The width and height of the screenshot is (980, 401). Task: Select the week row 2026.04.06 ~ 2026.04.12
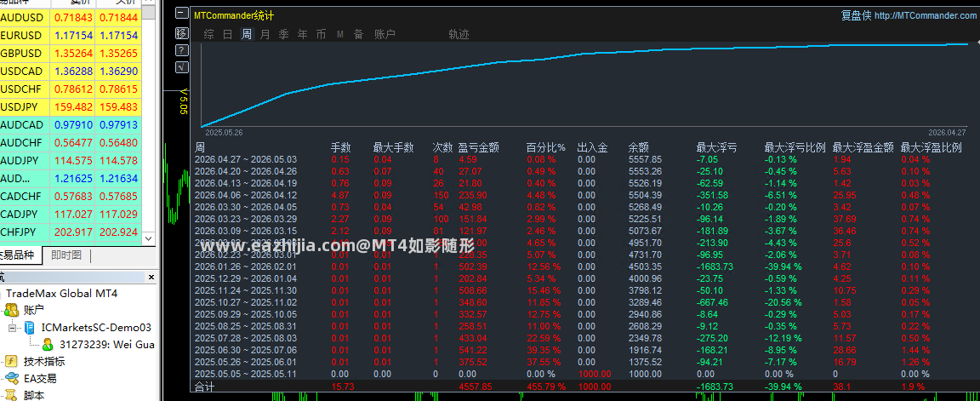pyautogui.click(x=584, y=196)
